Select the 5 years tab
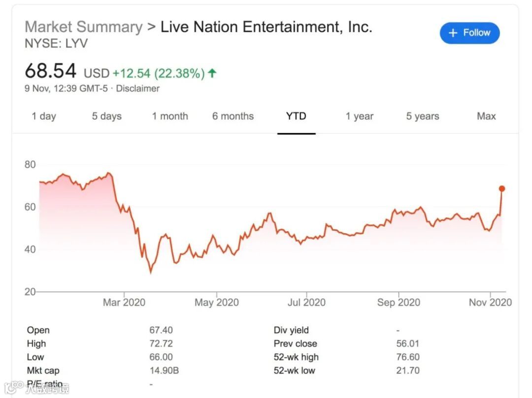532x398 pixels. (423, 116)
